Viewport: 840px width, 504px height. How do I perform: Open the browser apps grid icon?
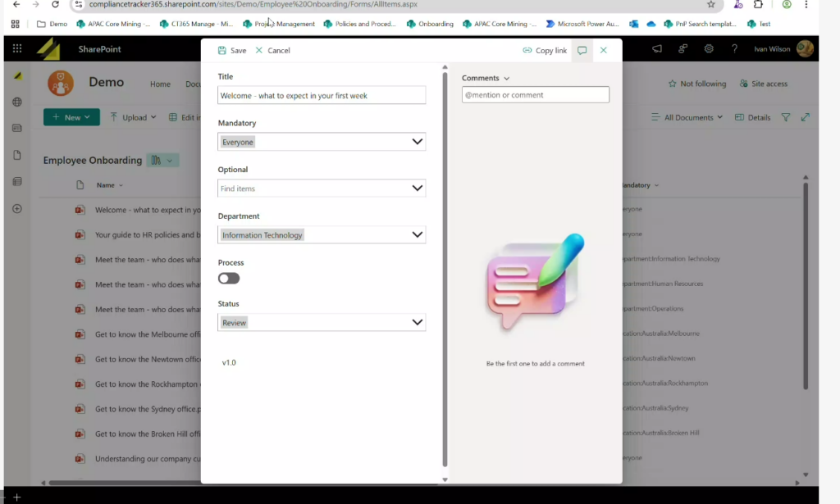[15, 24]
